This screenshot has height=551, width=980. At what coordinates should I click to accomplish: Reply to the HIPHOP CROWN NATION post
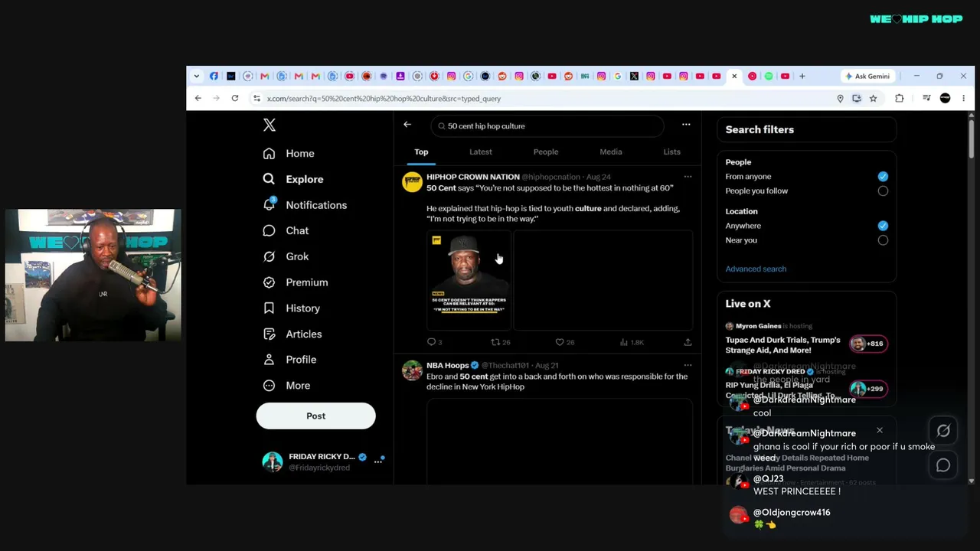tap(434, 342)
